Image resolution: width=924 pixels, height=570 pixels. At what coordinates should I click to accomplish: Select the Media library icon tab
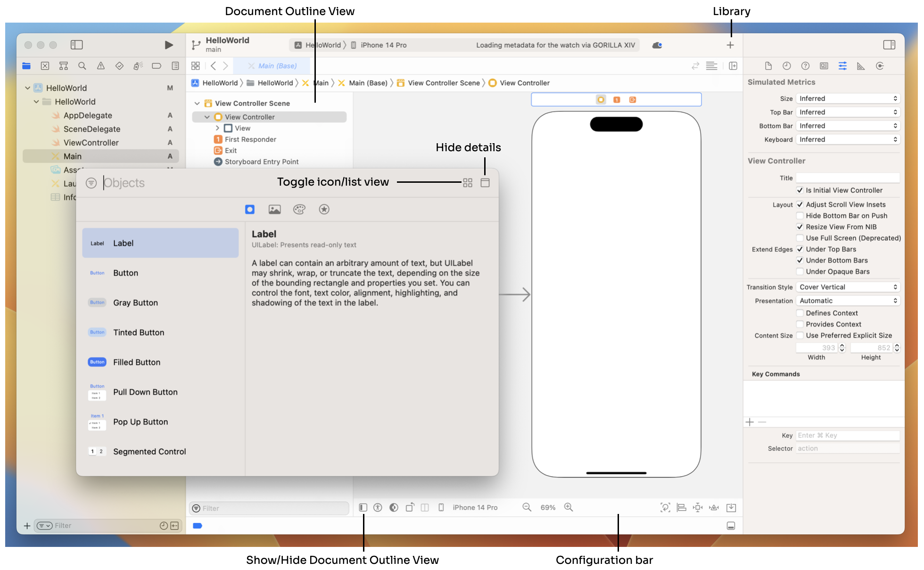(x=273, y=209)
